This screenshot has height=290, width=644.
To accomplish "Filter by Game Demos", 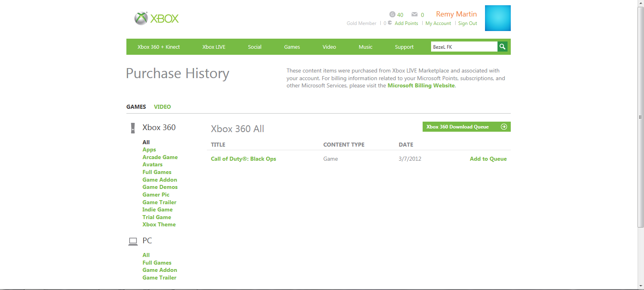I will [x=160, y=187].
